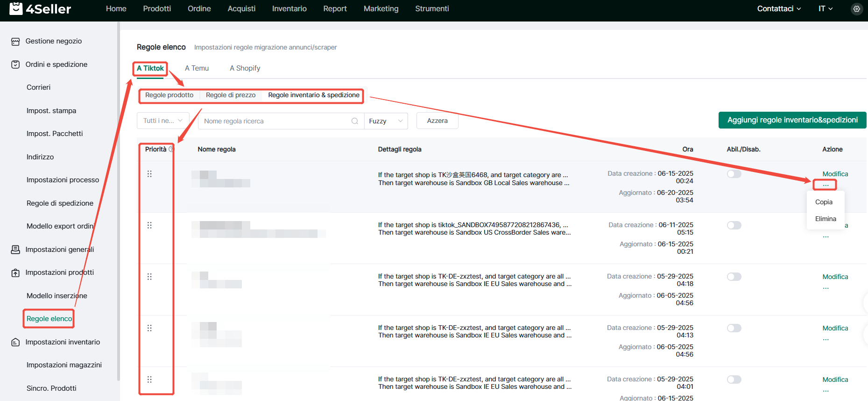The image size is (868, 401).
Task: Enable the TK沙盒英国6468 rule toggle
Action: tap(734, 174)
